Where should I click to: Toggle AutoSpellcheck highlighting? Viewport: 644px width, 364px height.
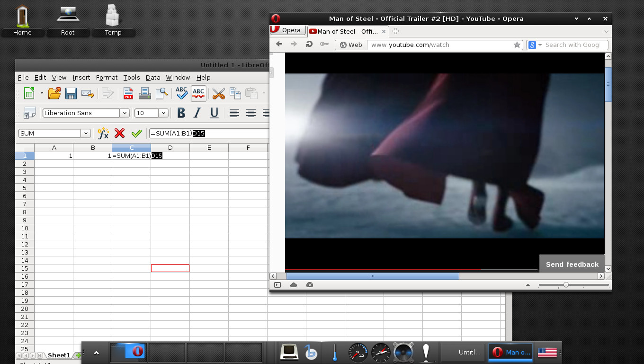[198, 93]
